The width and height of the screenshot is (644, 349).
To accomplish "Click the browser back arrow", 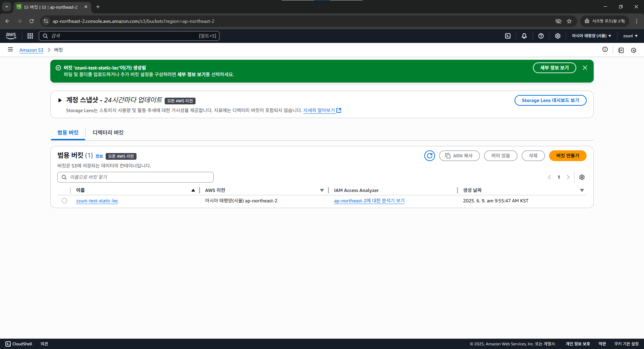I will [x=7, y=21].
